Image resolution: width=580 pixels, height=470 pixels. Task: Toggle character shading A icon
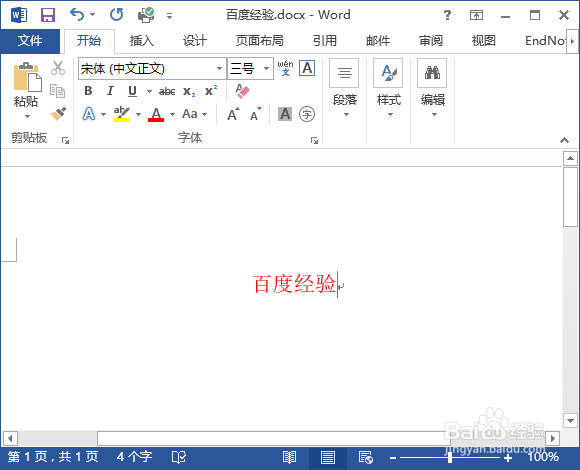coord(285,114)
